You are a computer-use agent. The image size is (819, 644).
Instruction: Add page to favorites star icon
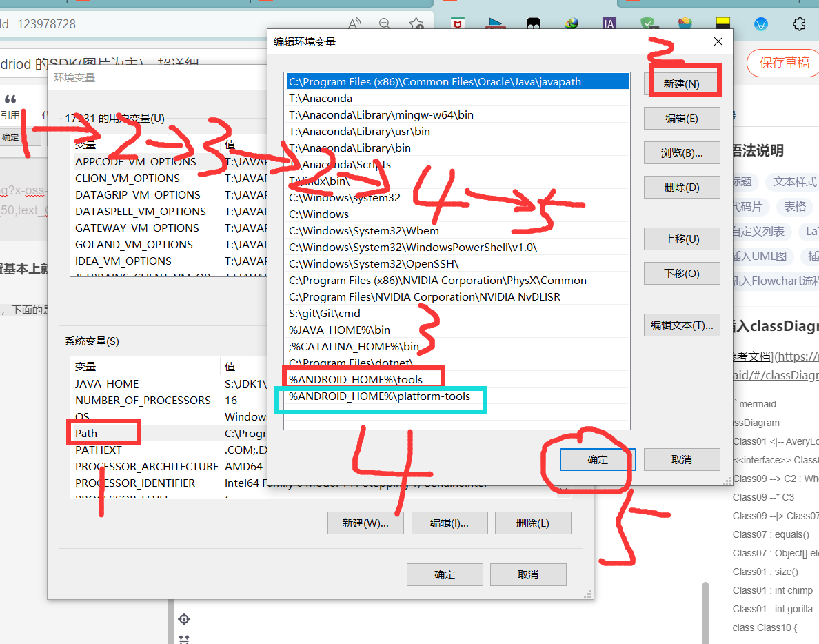click(416, 23)
